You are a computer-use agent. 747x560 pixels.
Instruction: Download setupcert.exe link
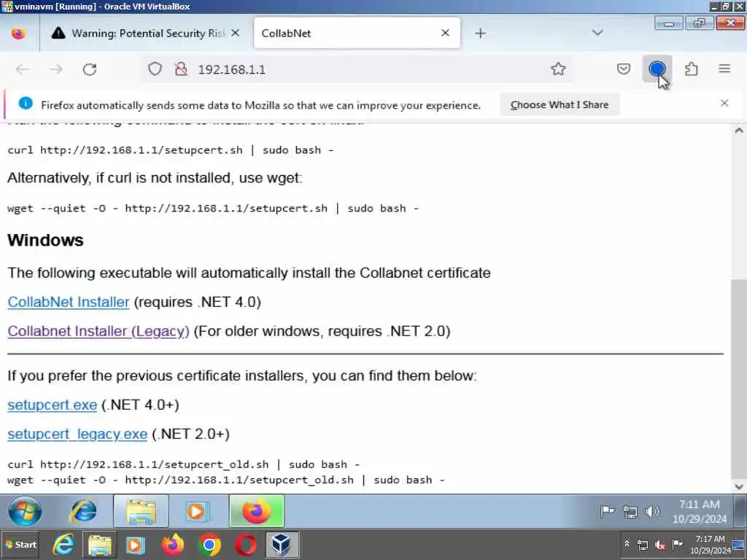coord(53,405)
